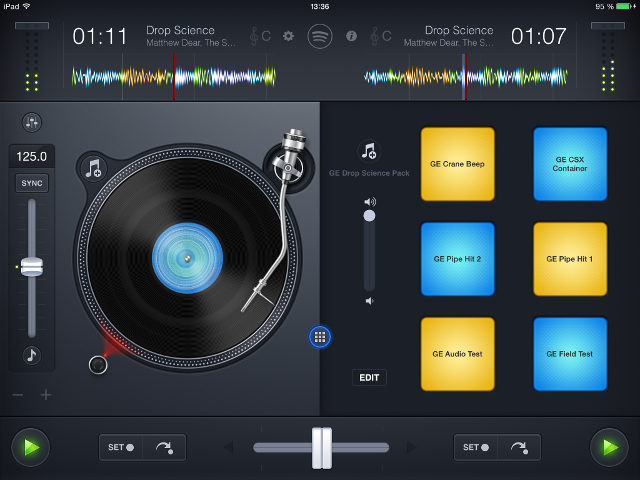Viewport: 640px width, 480px height.
Task: Tap the 125.0 BPM display
Action: [x=31, y=156]
